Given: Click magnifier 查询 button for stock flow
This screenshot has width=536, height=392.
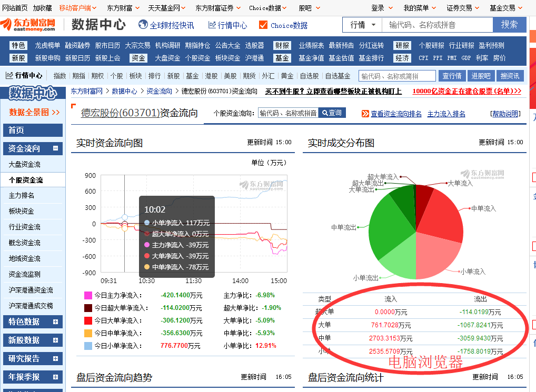Looking at the screenshot, I should (332, 113).
